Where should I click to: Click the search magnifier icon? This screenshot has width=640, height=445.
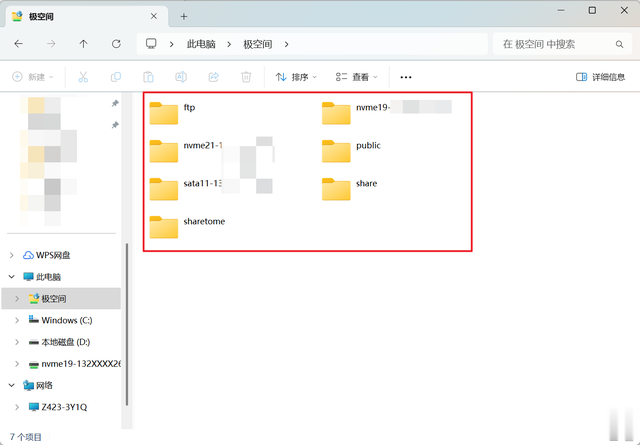619,44
